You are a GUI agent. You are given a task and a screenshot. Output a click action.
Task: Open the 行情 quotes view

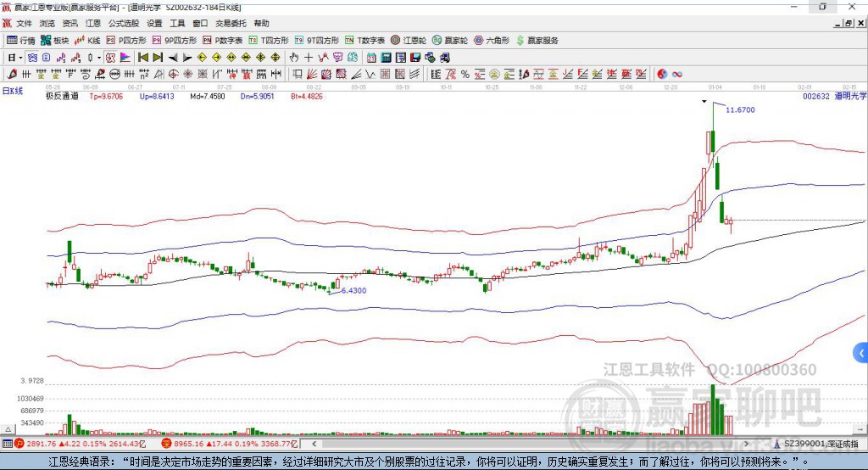[x=20, y=41]
